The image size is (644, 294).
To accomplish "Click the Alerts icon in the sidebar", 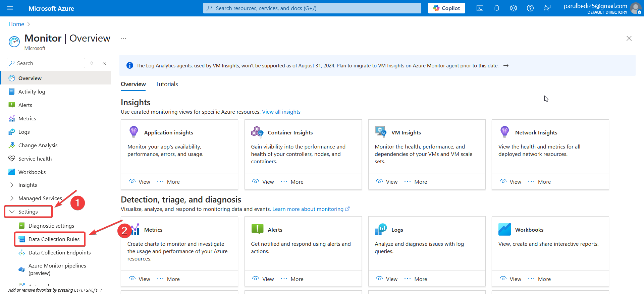I will pyautogui.click(x=12, y=105).
